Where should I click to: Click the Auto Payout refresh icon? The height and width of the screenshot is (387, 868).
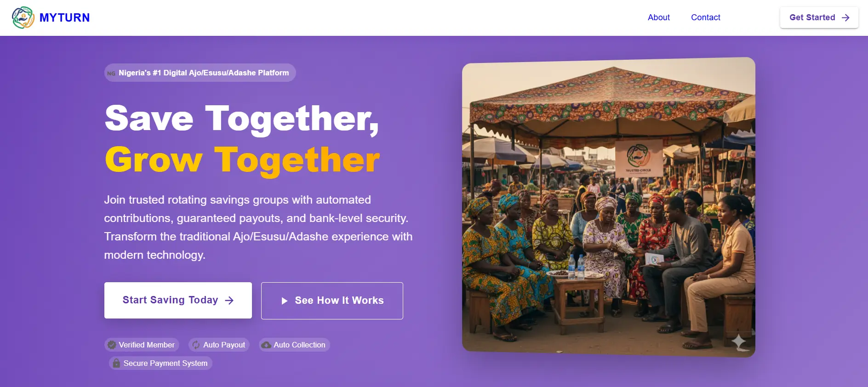(x=196, y=345)
